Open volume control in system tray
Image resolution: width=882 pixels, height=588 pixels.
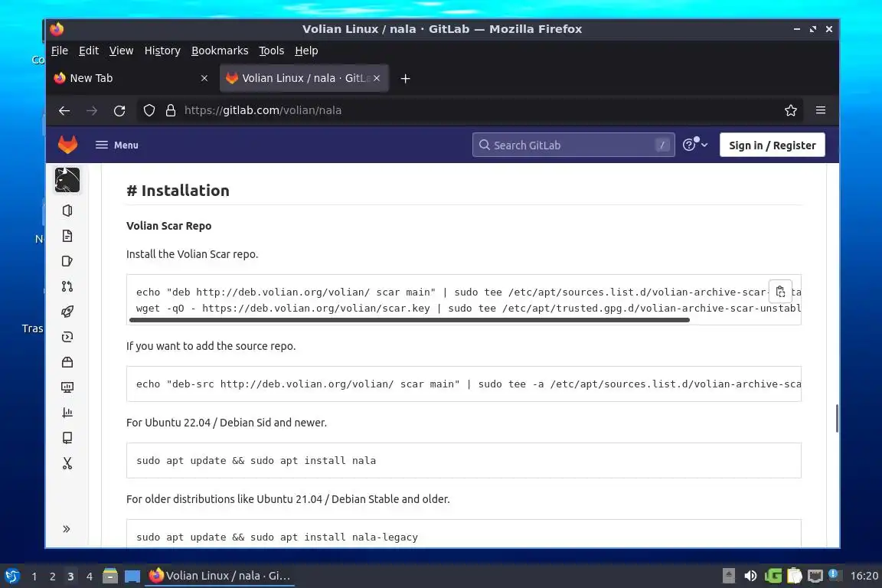click(x=750, y=576)
